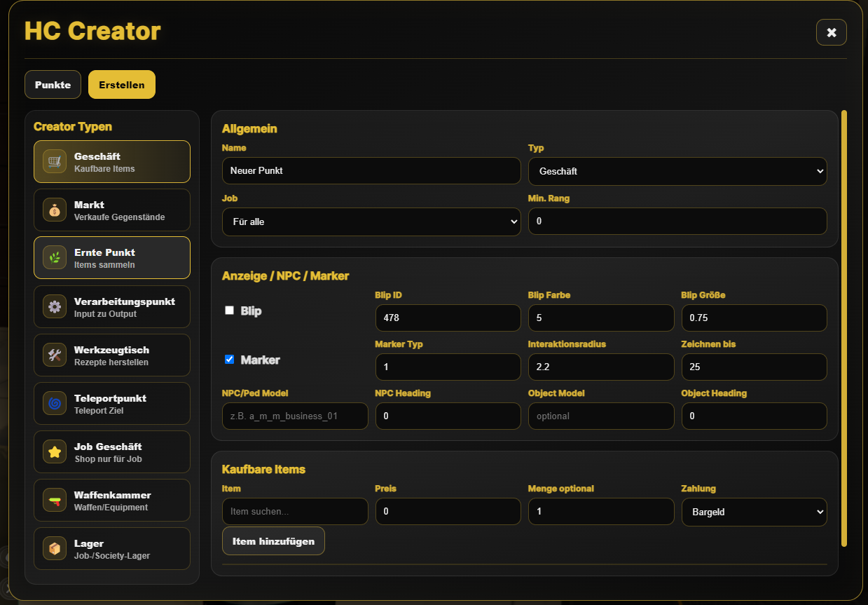
Task: Click the Teleport Ziel description text
Action: coord(99,411)
